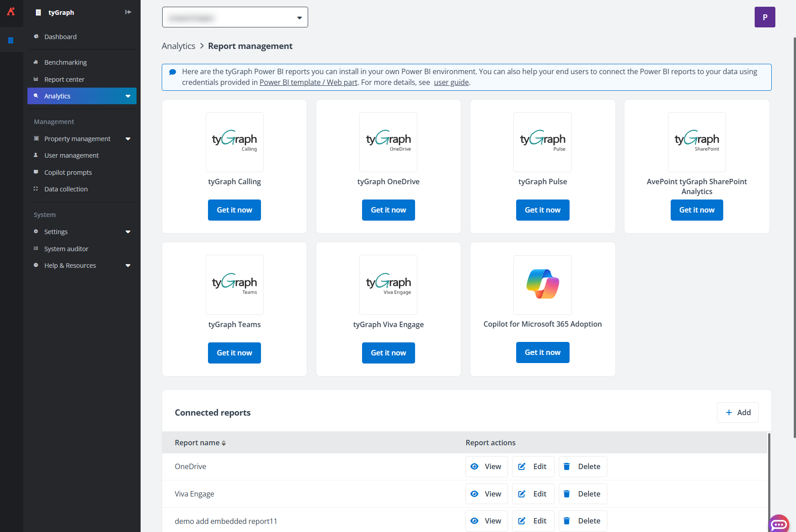The width and height of the screenshot is (796, 532).
Task: Collapse the sidebar with the arrow icon
Action: click(128, 12)
